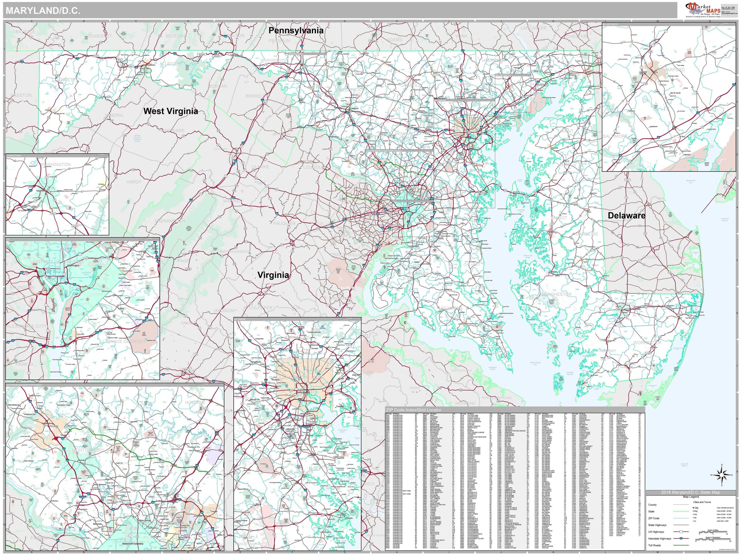Click the MONTGOMERY county label in Gaithersburg inset

(88, 450)
